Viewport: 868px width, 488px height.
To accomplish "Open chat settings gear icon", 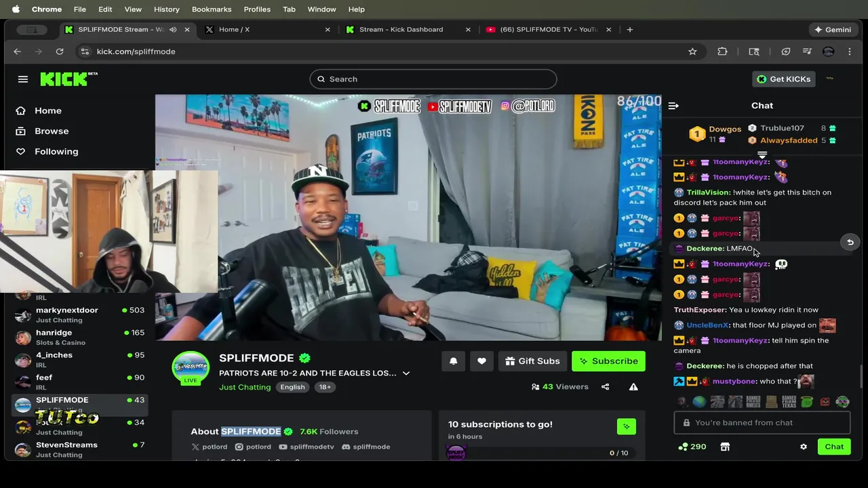I will tap(804, 447).
